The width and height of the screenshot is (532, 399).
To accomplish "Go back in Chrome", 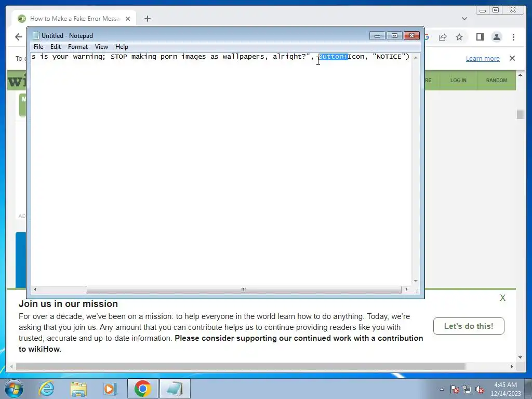I will tap(18, 37).
